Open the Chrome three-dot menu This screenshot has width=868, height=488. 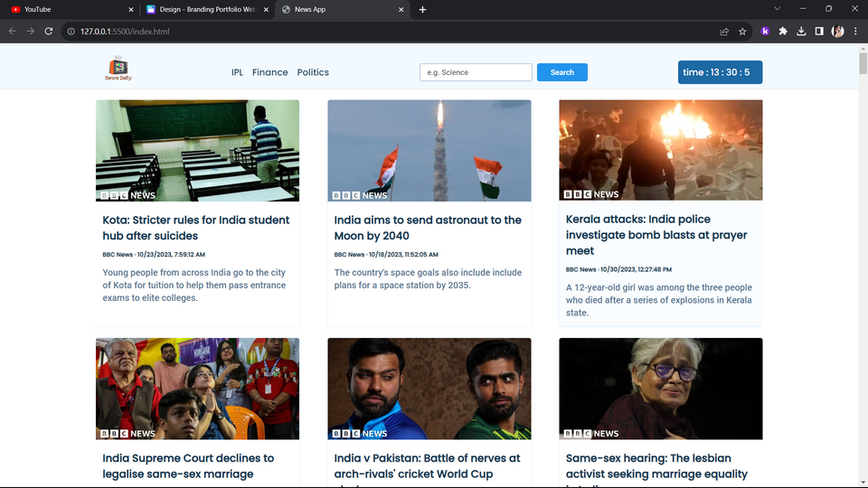[x=855, y=32]
